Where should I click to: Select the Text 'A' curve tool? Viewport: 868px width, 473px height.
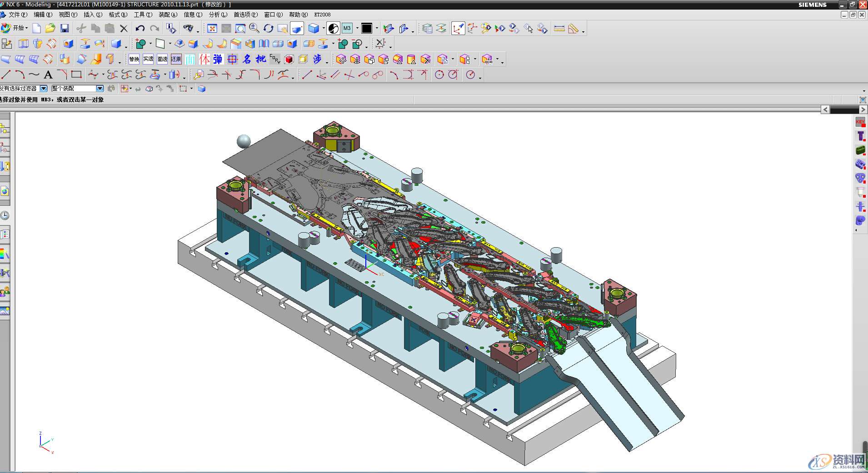coord(48,75)
